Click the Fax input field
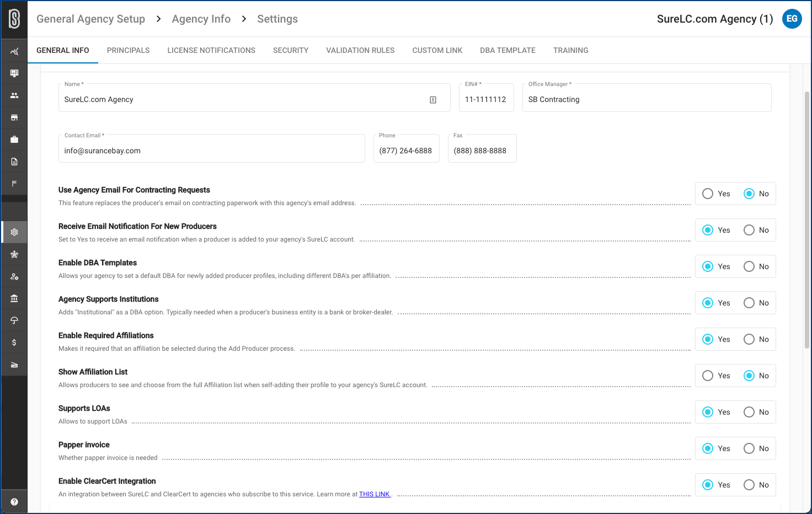Image resolution: width=812 pixels, height=514 pixels. click(482, 148)
